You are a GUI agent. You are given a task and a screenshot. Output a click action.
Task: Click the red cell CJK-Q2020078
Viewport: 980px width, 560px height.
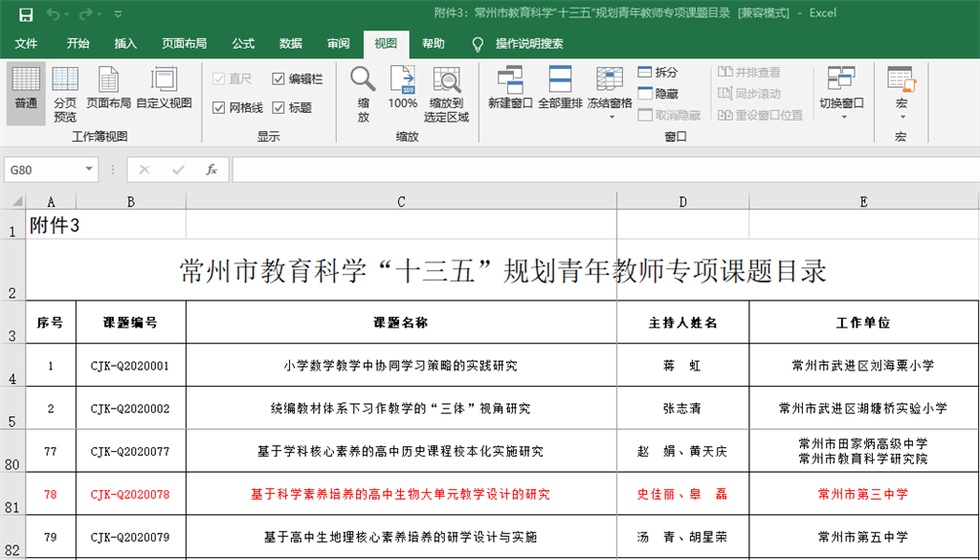coord(130,494)
